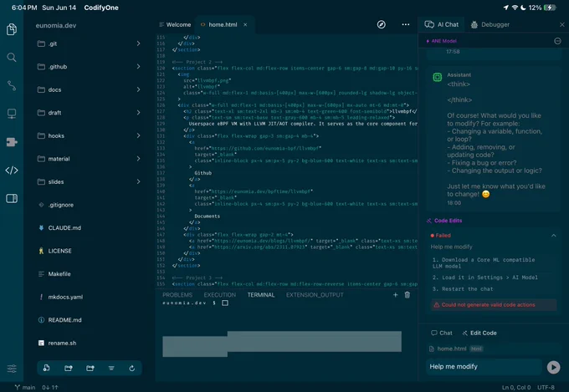This screenshot has width=569, height=392.
Task: Select the TERMINAL panel tab
Action: [x=261, y=295]
